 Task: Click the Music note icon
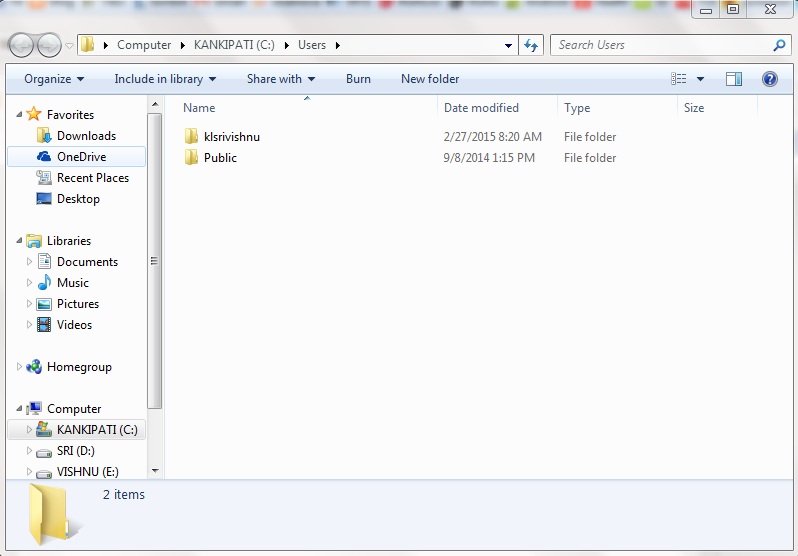coord(44,282)
